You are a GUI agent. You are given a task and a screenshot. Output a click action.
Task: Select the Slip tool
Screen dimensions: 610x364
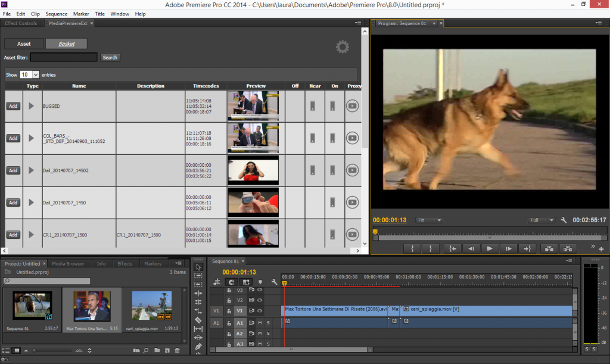click(198, 329)
